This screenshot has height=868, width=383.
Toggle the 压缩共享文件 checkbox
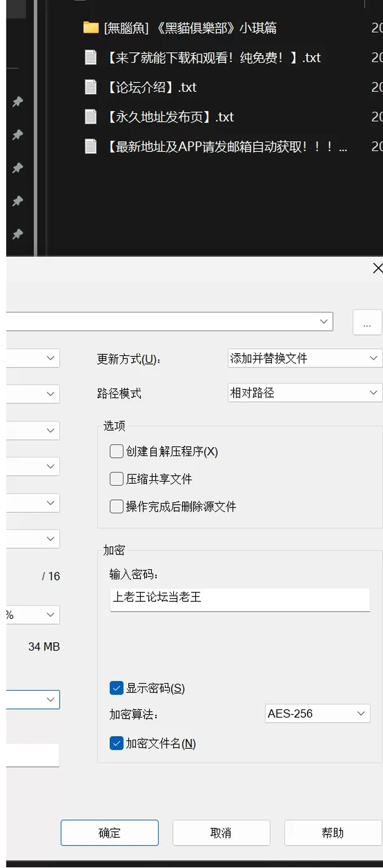(x=116, y=479)
